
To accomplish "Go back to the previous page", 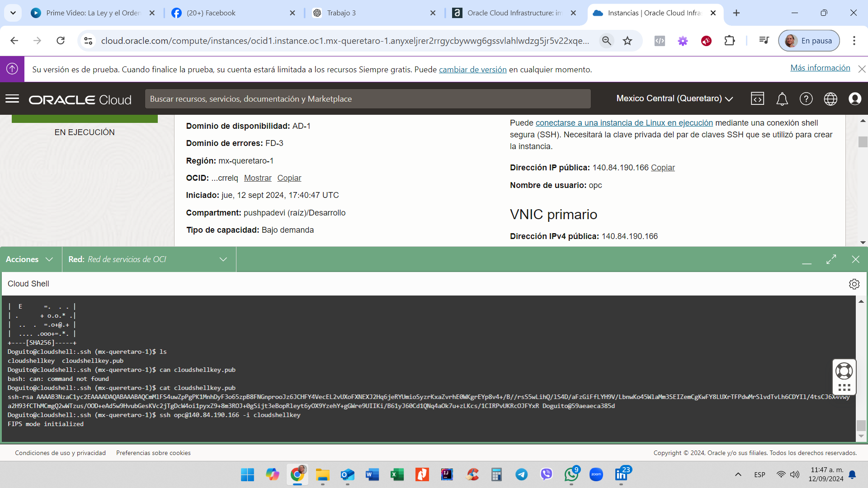I will click(x=14, y=41).
